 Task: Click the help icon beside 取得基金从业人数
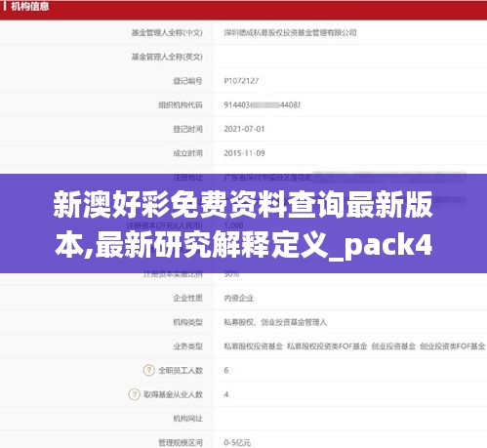pyautogui.click(x=134, y=394)
